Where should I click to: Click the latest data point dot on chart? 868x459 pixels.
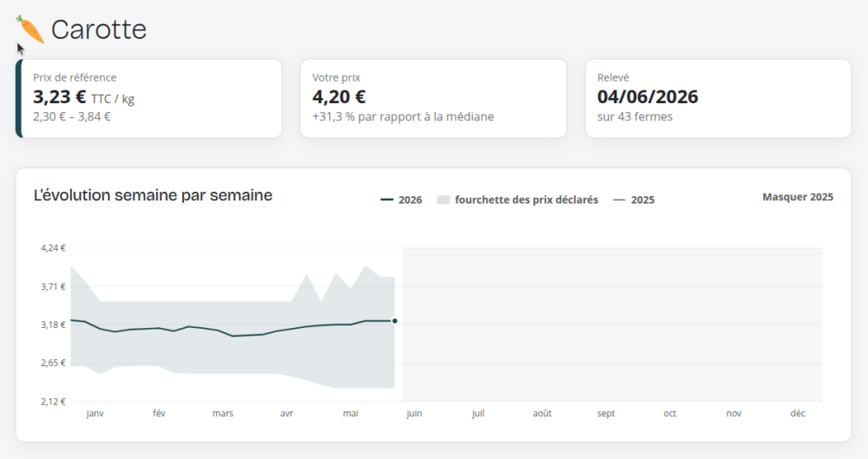click(395, 321)
